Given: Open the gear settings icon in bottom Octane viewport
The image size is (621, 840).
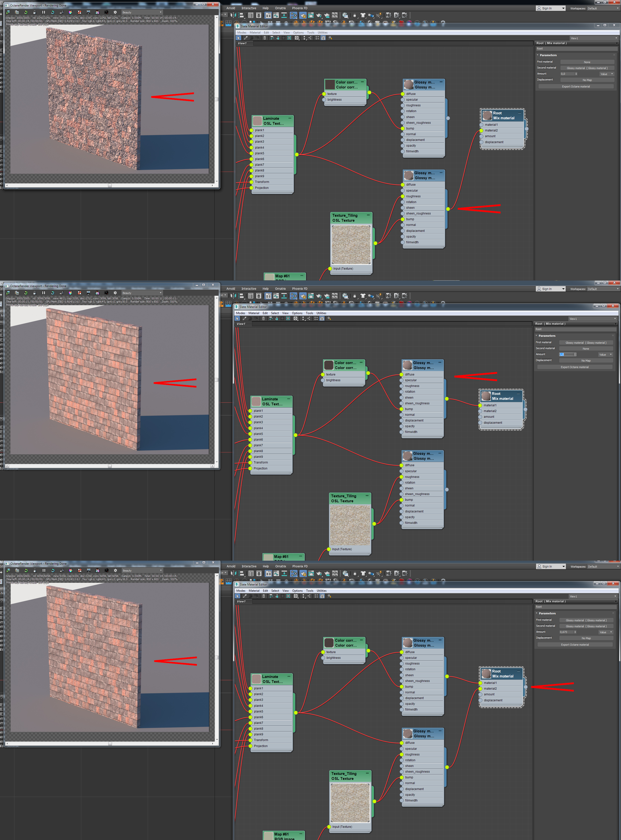Looking at the screenshot, I should click(x=115, y=571).
